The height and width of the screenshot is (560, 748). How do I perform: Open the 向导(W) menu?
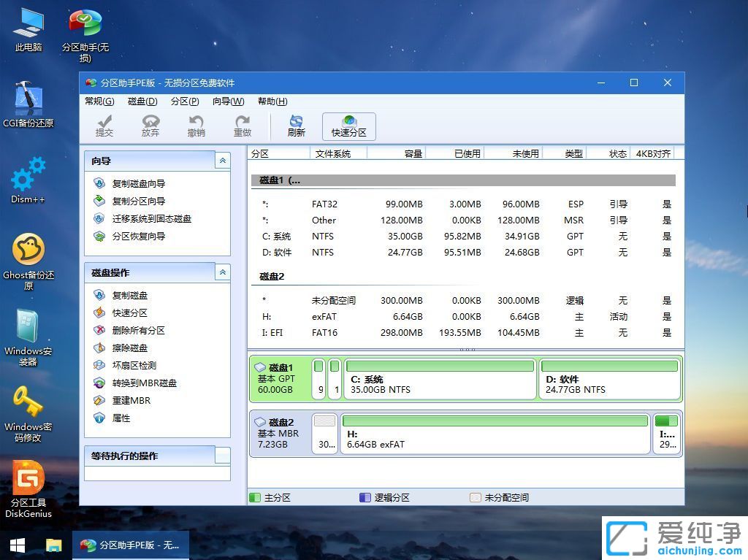point(229,101)
